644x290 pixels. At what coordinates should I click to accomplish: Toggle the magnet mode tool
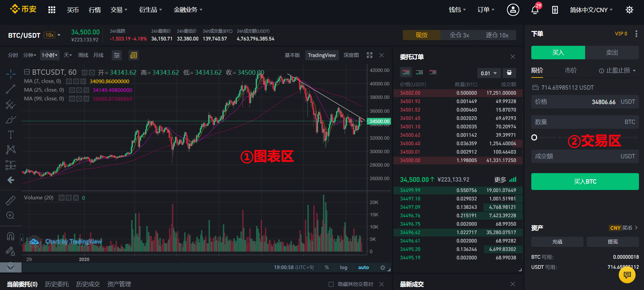11,236
